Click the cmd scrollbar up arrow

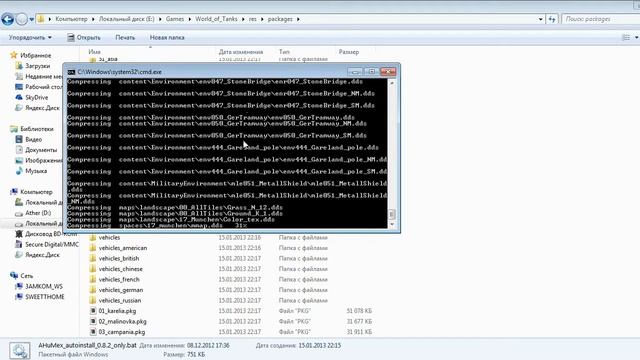coord(392,83)
